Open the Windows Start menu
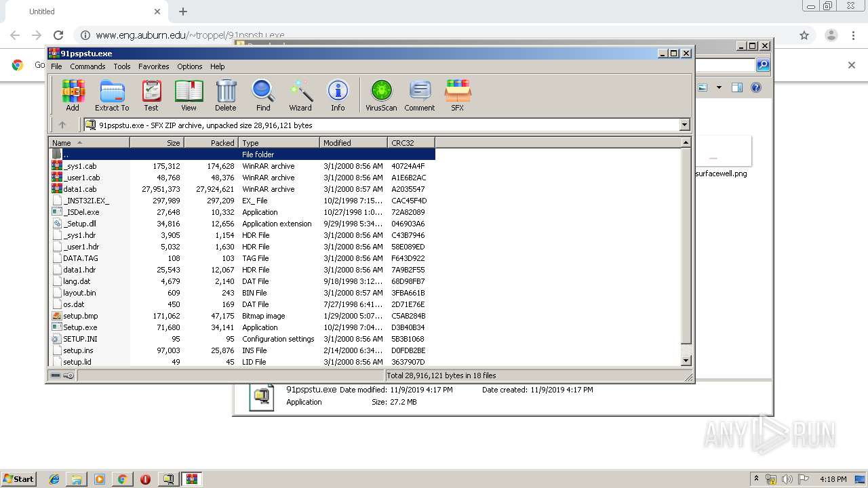The image size is (868, 488). click(19, 479)
